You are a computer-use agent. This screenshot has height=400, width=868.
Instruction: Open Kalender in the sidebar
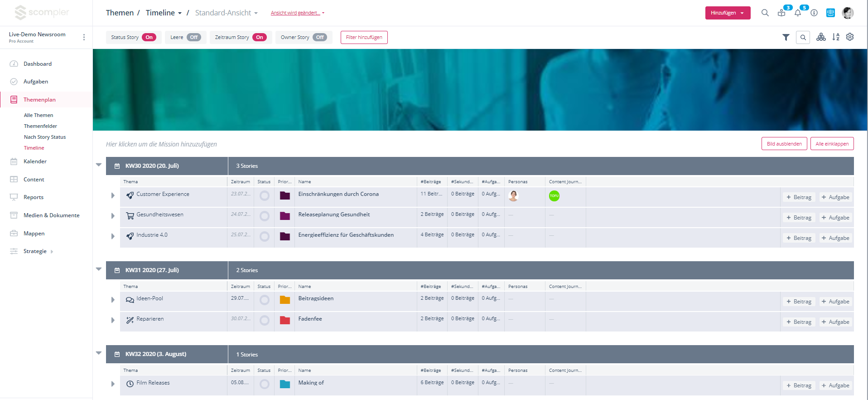35,161
